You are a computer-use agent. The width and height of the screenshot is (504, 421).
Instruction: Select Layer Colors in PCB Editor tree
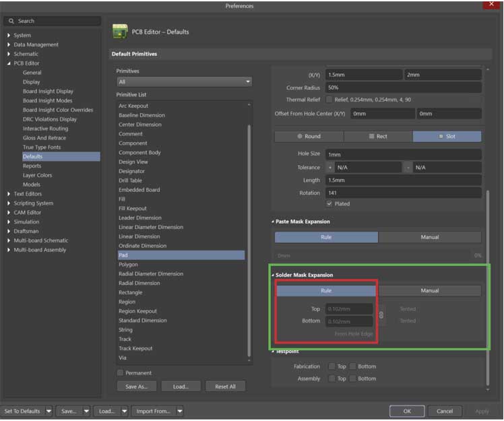click(37, 175)
